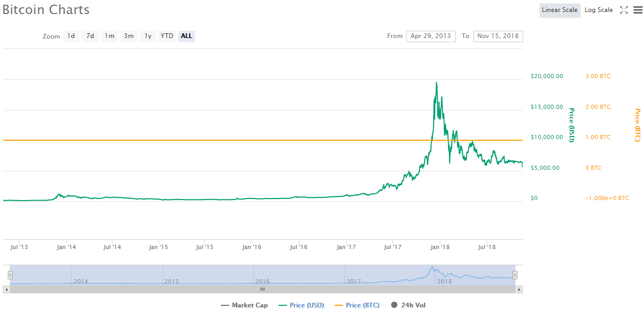Click 2018 in the navigator timeline

click(444, 281)
